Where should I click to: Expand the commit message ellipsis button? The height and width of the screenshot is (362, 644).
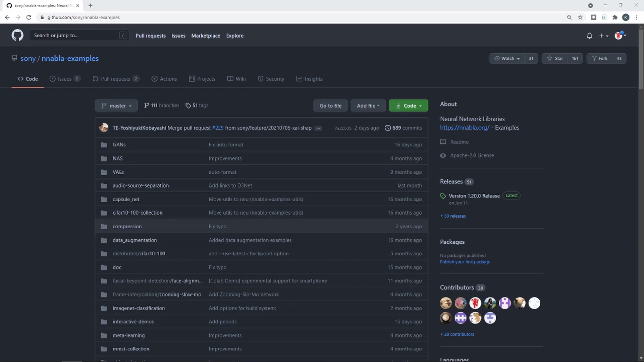(x=318, y=128)
